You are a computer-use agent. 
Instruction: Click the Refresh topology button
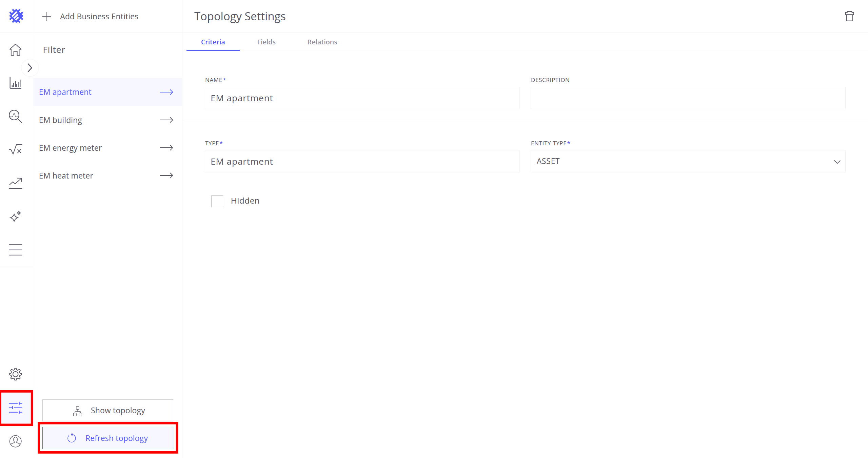[108, 438]
